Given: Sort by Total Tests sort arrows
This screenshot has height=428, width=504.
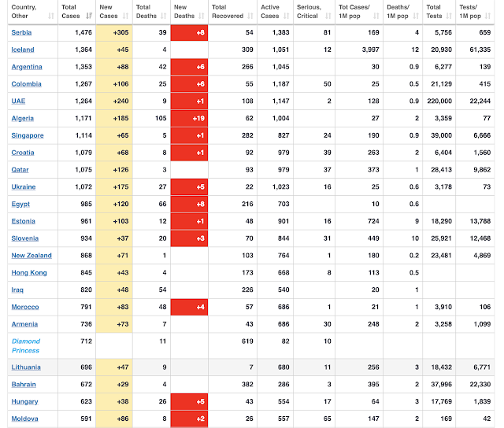Looking at the screenshot, I should click(449, 16).
